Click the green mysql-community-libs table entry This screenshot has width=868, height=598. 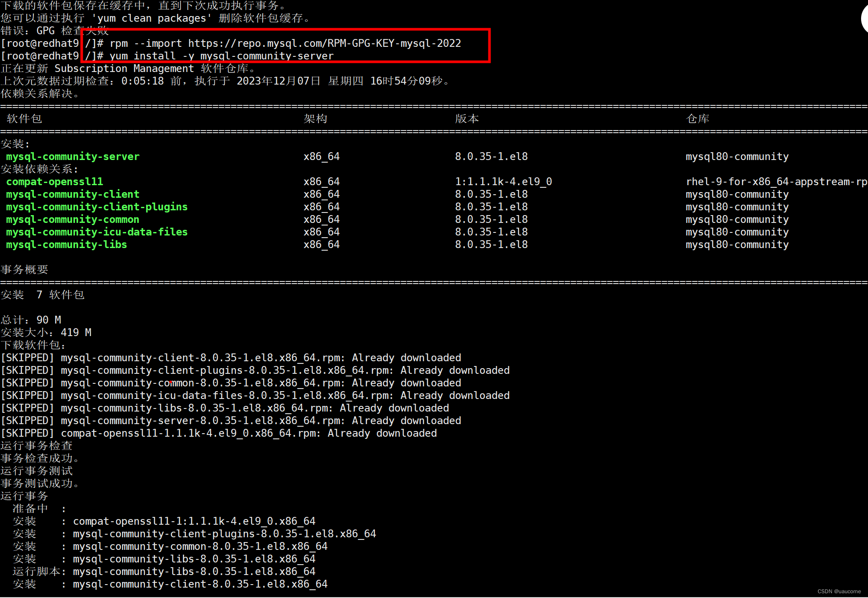(x=66, y=245)
